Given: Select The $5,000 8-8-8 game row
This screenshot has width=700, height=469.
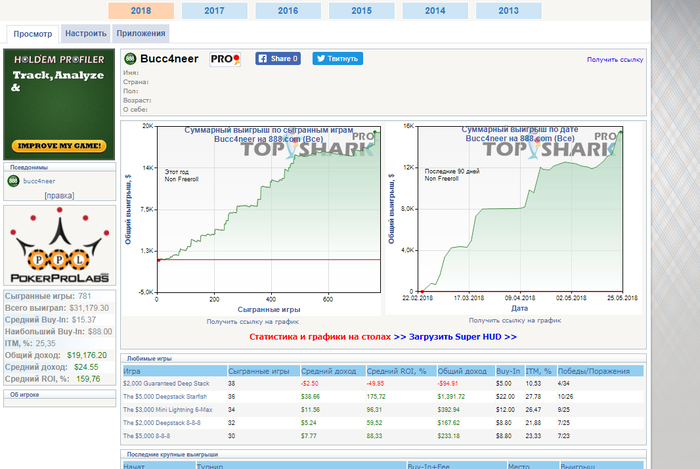Looking at the screenshot, I should (383, 436).
